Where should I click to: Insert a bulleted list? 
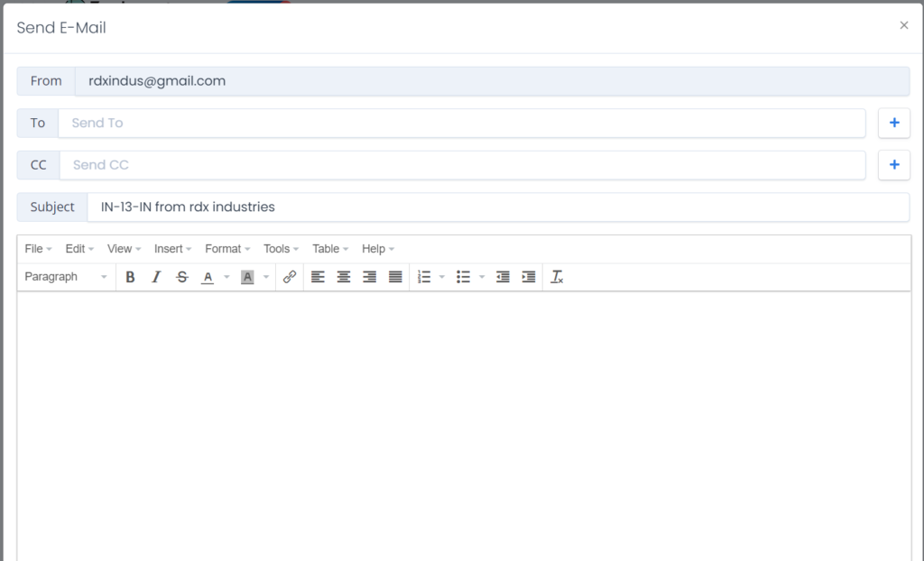[463, 277]
